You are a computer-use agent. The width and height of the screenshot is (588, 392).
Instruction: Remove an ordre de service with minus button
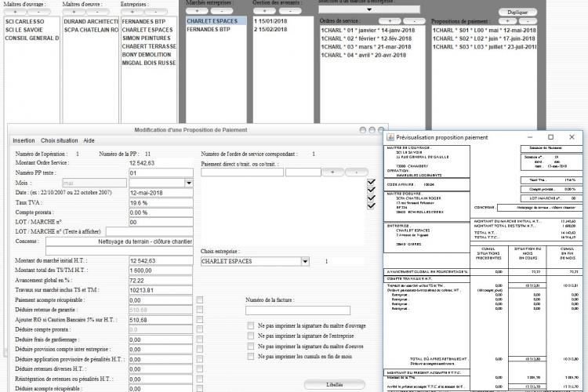coord(414,21)
